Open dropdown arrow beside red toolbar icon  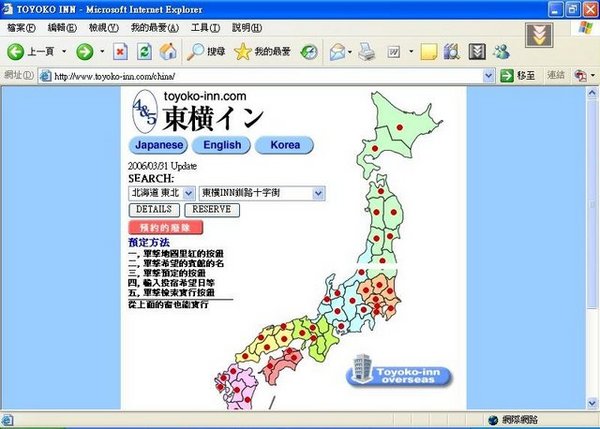pyautogui.click(x=593, y=75)
